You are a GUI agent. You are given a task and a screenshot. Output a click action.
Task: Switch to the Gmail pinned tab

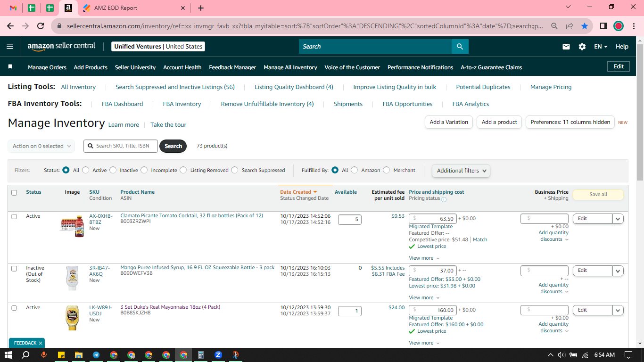coord(13,8)
